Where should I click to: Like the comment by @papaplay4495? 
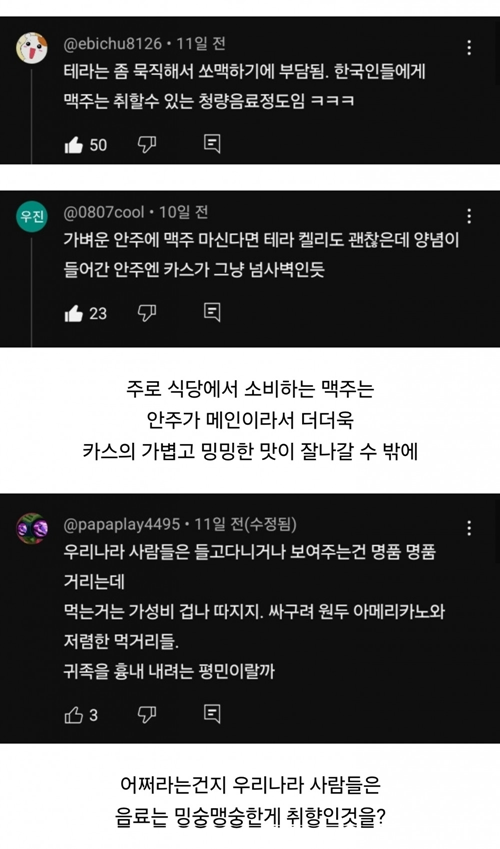74,715
